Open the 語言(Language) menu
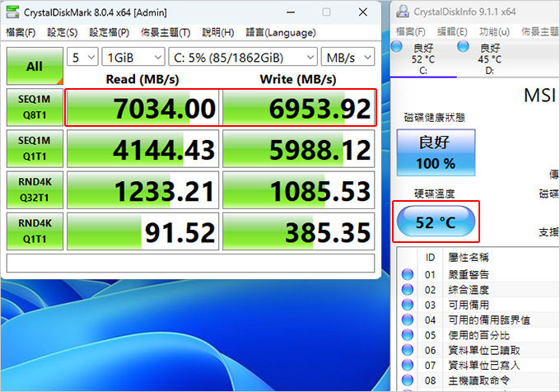This screenshot has height=392, width=560. click(281, 32)
